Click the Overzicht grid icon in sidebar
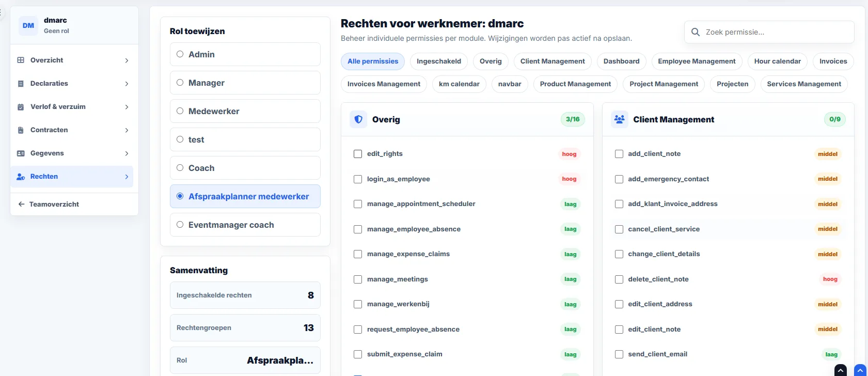868x376 pixels. click(x=21, y=60)
